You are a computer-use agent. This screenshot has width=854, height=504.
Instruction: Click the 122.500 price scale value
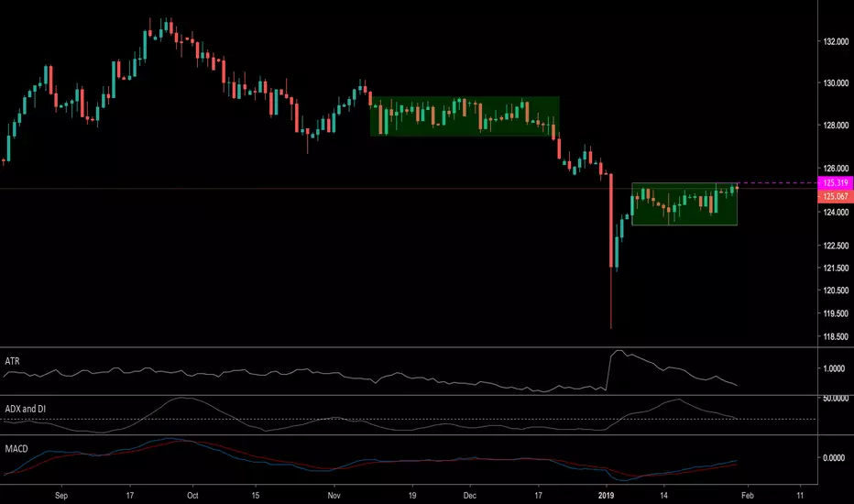pos(836,246)
